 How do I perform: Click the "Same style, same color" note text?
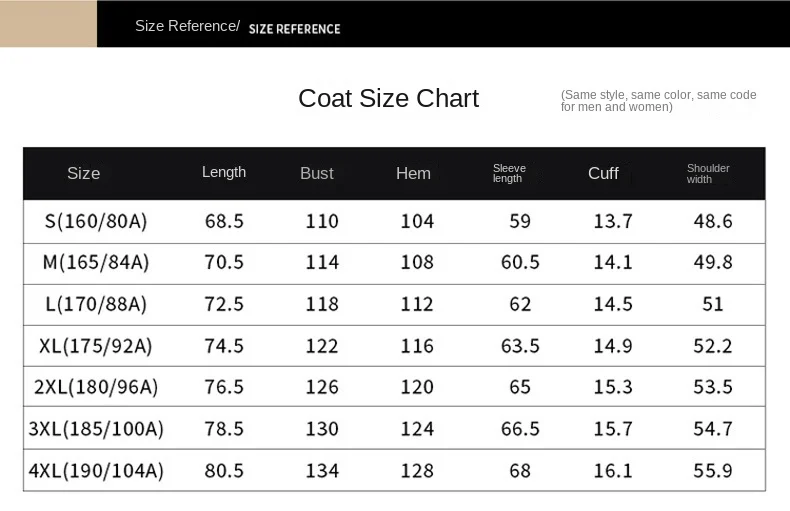[658, 100]
